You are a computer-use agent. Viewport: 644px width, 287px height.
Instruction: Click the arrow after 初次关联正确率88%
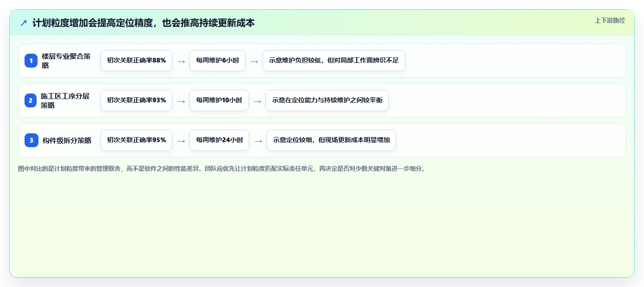[181, 61]
